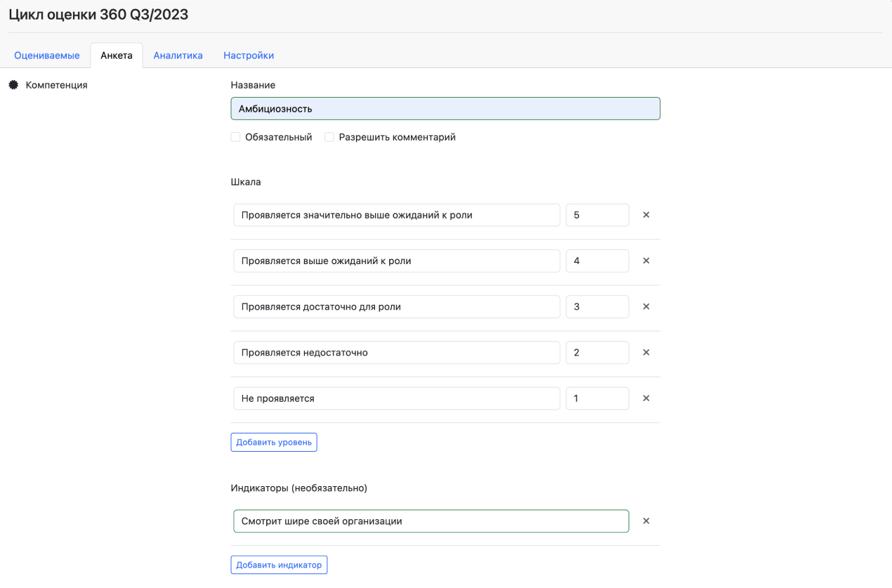The height and width of the screenshot is (588, 892).
Task: Click the gear icon beside Компетенция
Action: [13, 85]
